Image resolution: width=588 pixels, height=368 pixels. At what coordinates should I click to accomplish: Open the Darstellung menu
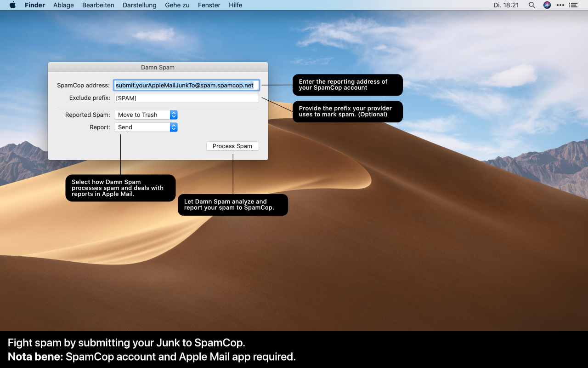pyautogui.click(x=139, y=5)
